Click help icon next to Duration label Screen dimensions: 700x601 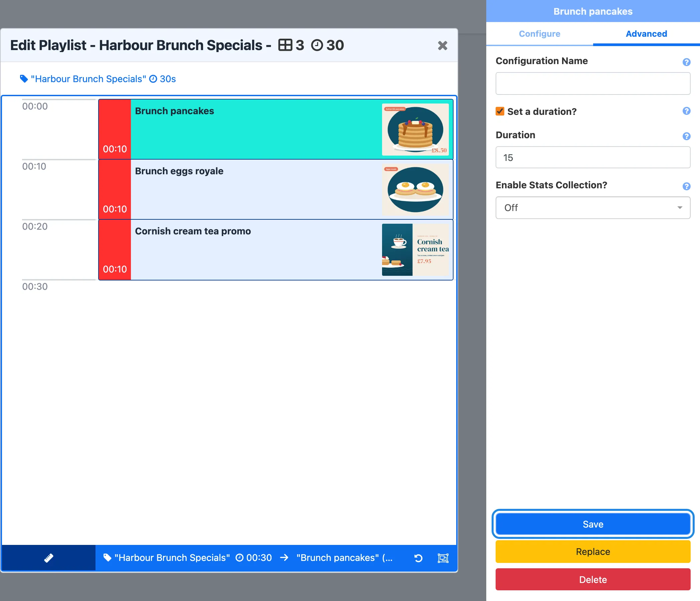point(686,136)
